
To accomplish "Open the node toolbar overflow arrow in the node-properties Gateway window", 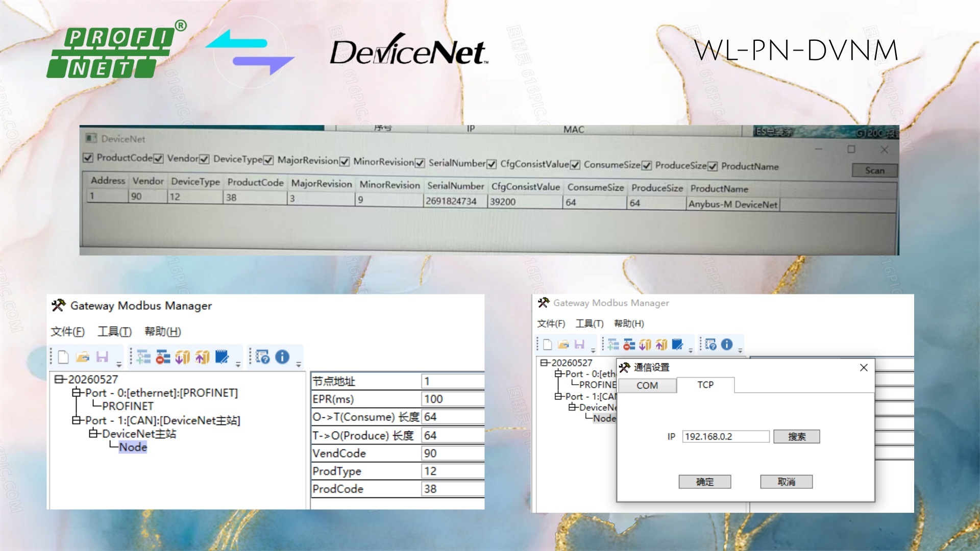I will [238, 364].
